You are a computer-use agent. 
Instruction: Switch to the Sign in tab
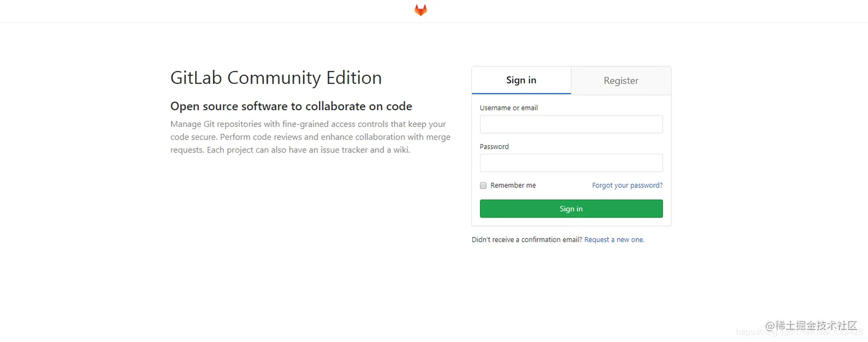tap(521, 80)
